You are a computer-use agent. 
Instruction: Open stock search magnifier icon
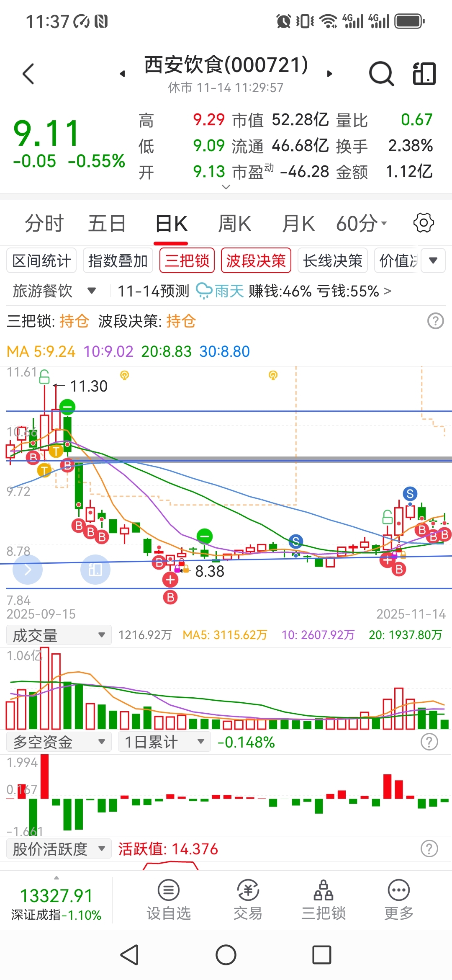click(x=381, y=74)
